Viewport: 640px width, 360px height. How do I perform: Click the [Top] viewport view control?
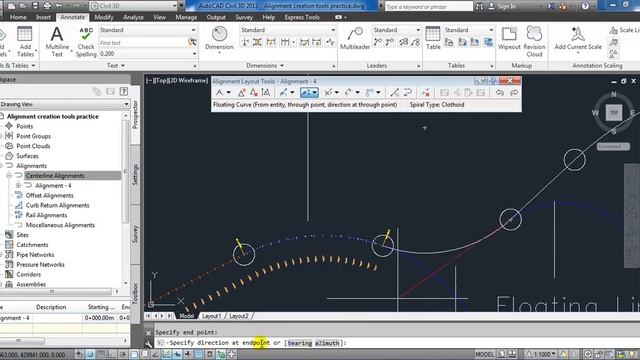160,81
